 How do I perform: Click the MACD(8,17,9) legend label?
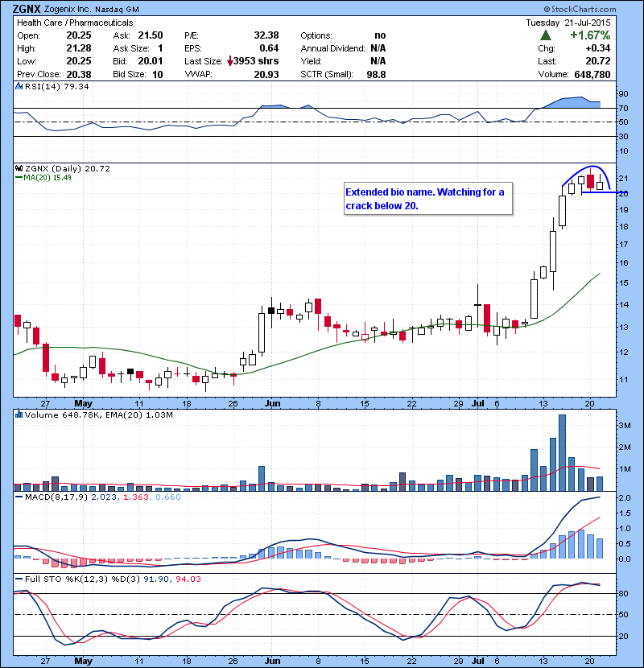point(56,497)
